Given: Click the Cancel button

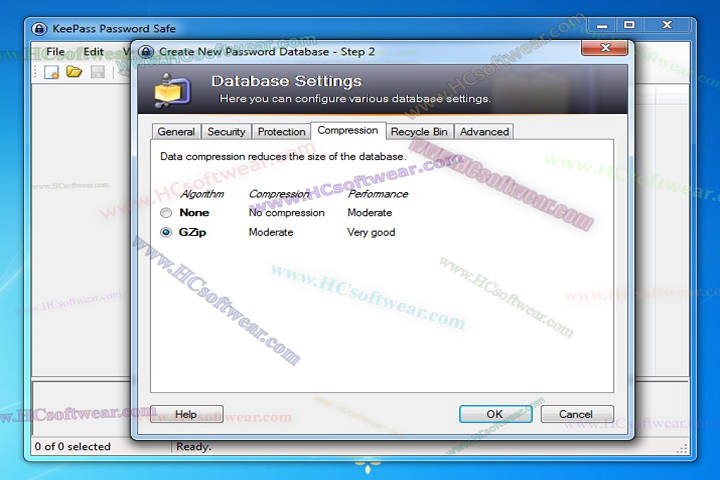Looking at the screenshot, I should 577,414.
